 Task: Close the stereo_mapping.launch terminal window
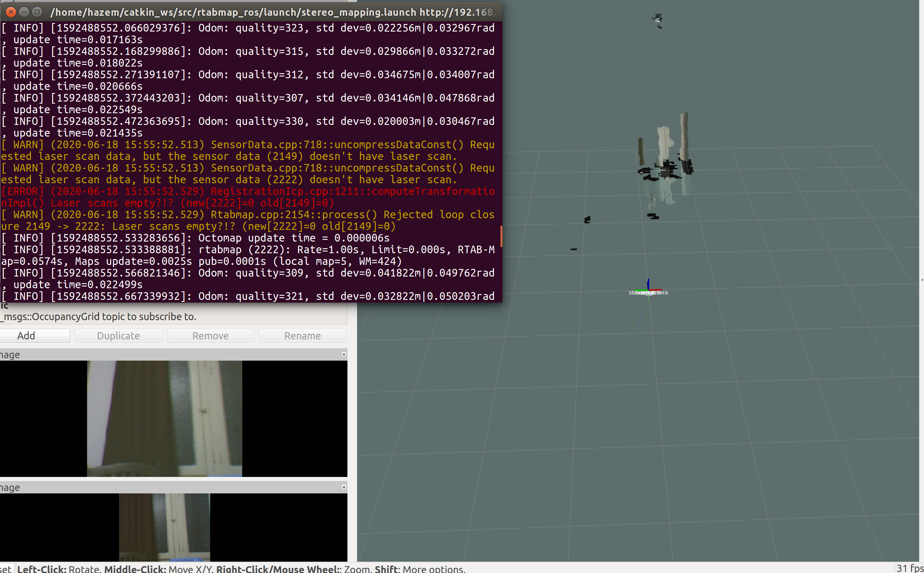[x=11, y=12]
